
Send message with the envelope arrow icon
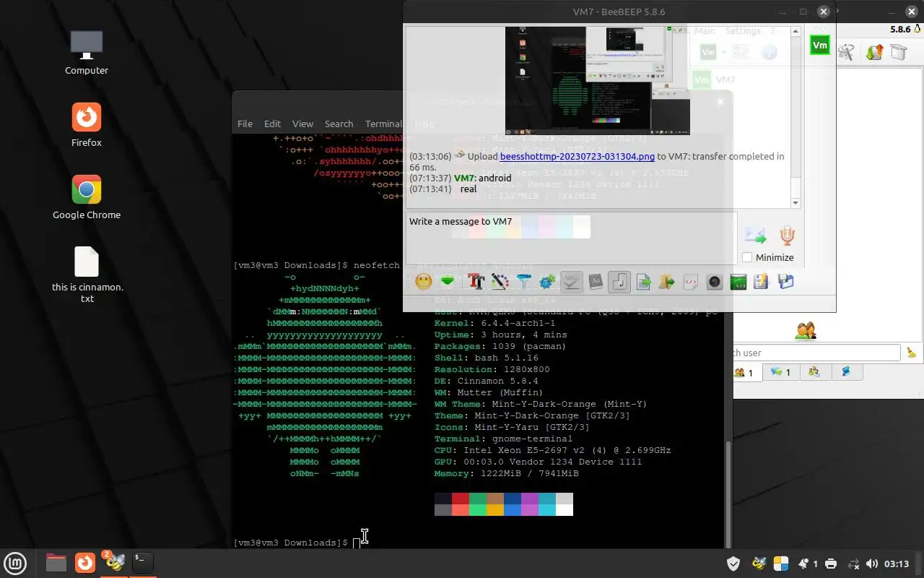coord(755,235)
